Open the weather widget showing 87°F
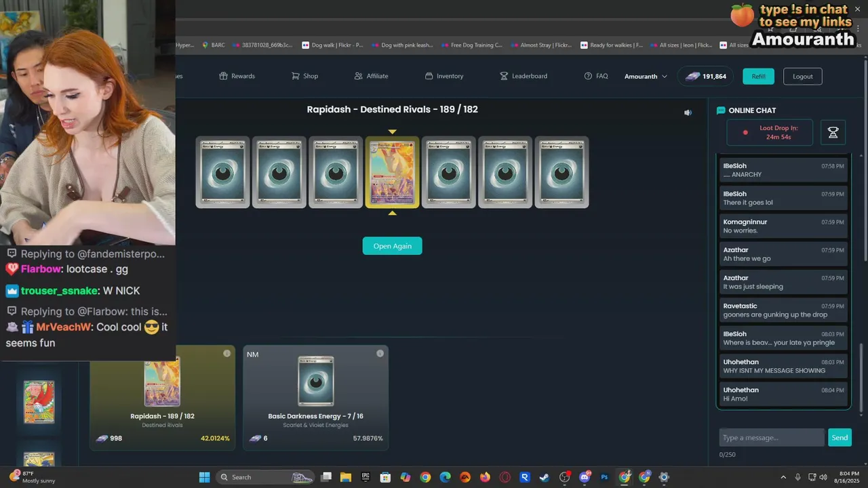The width and height of the screenshot is (868, 488). [32, 476]
